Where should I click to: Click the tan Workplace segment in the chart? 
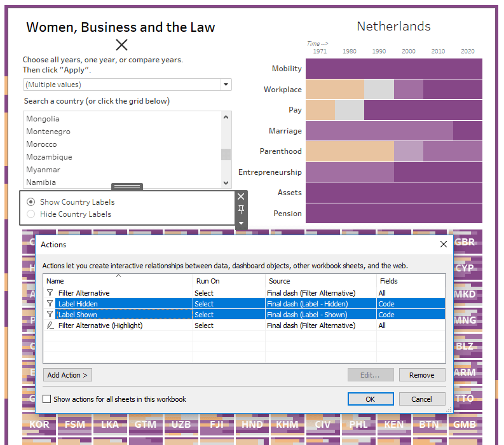[334, 90]
